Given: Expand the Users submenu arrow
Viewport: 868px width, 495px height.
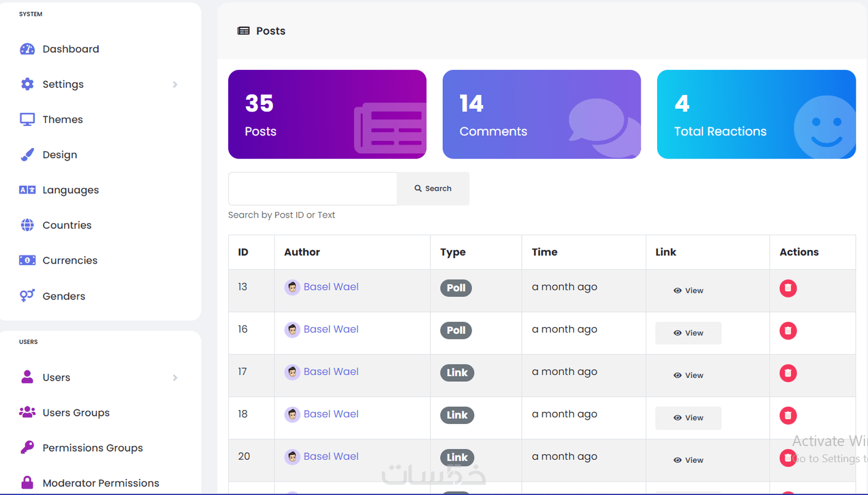Looking at the screenshot, I should tap(175, 378).
